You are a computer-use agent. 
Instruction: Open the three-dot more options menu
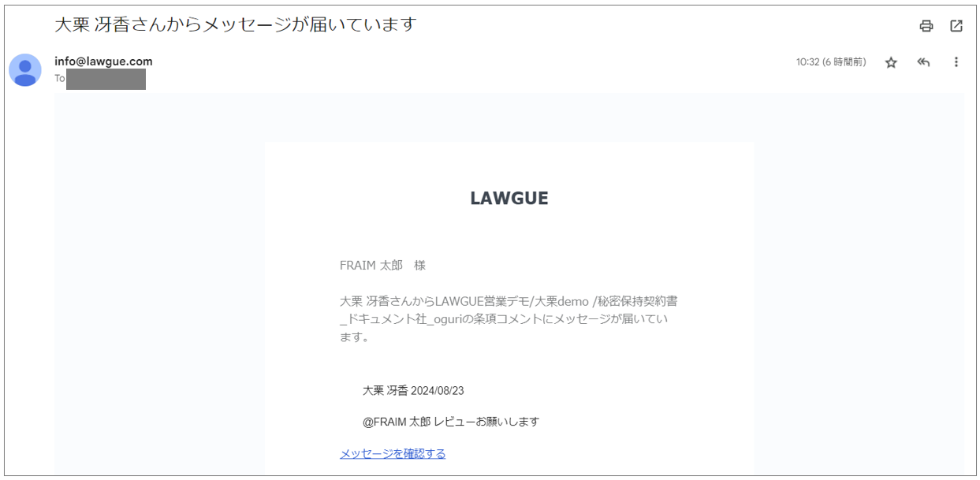click(956, 62)
